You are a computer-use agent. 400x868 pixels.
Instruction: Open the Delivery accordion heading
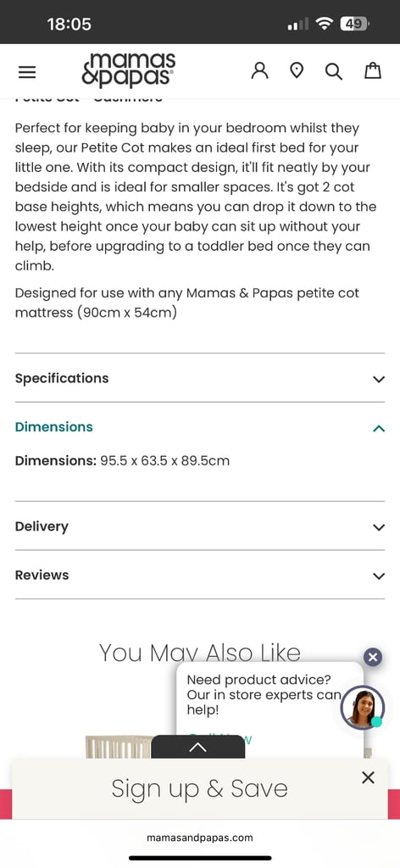coord(42,526)
